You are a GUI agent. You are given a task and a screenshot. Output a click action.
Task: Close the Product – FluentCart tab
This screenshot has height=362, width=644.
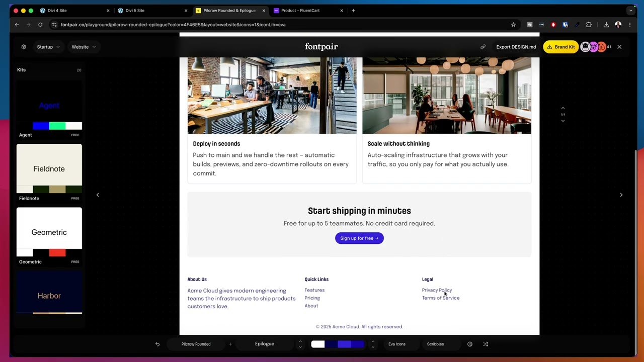pos(342,11)
